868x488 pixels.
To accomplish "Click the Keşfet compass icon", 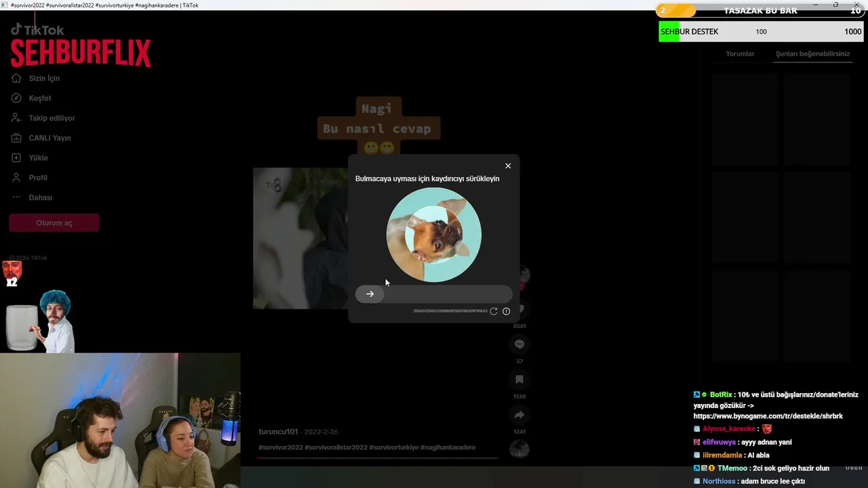I will (16, 98).
